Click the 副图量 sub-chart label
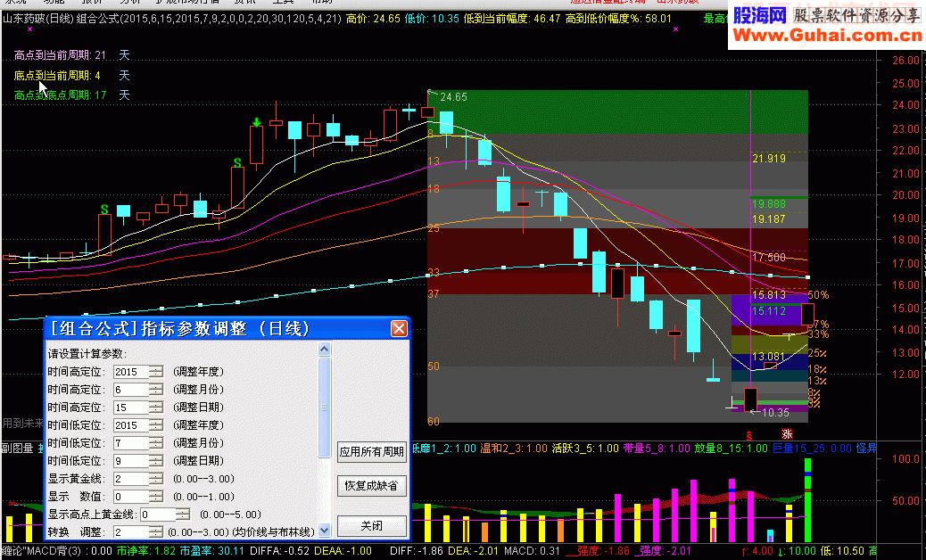This screenshot has height=560, width=926. tap(17, 449)
